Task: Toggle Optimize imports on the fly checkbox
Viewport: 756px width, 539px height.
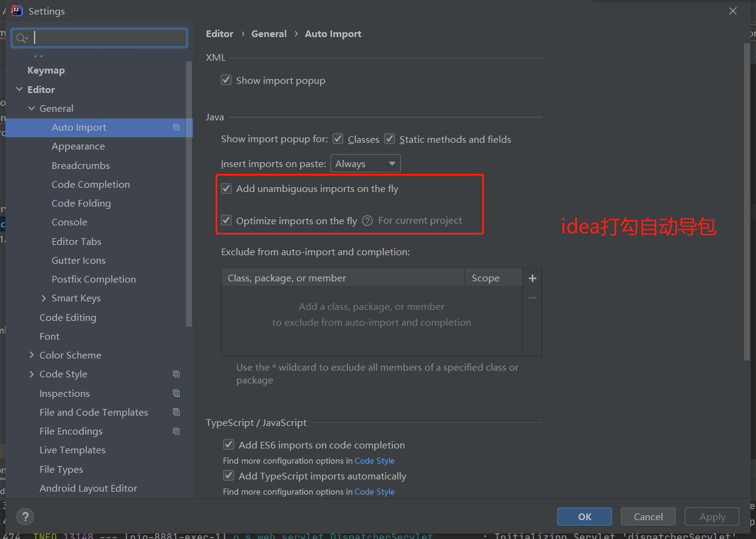Action: click(226, 220)
